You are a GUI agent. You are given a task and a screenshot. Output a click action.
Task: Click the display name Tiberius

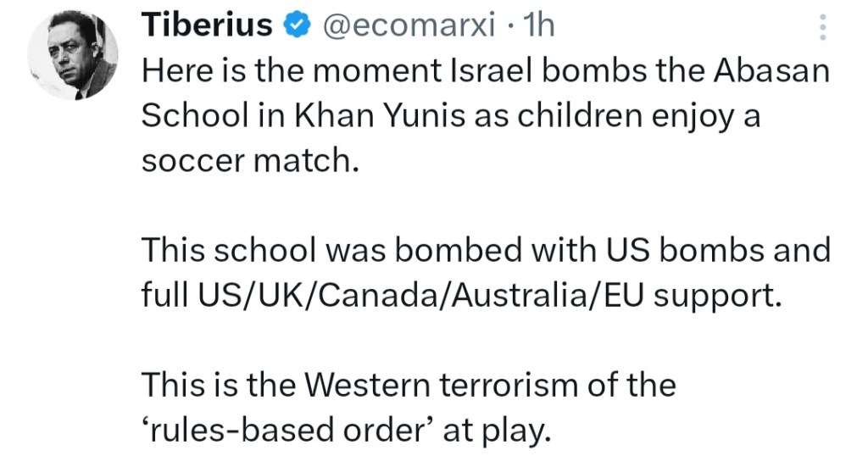tap(207, 26)
